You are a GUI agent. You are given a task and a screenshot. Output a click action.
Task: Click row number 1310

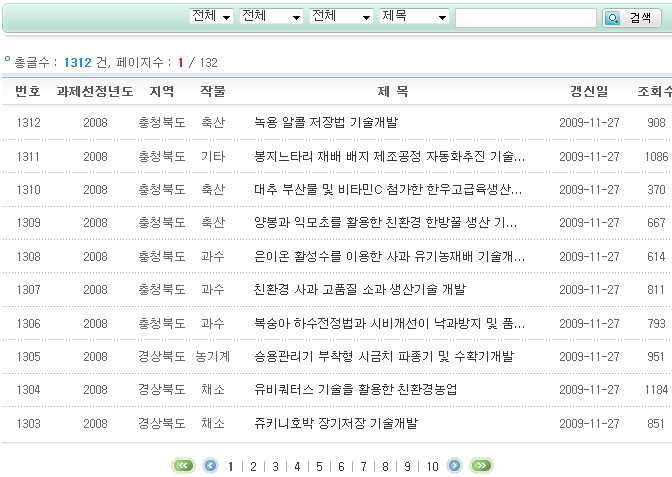28,189
